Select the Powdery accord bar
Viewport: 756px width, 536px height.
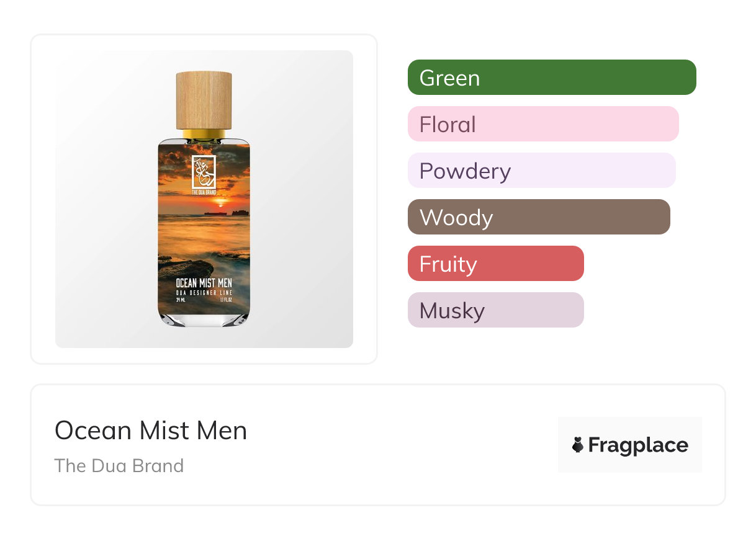coord(541,171)
